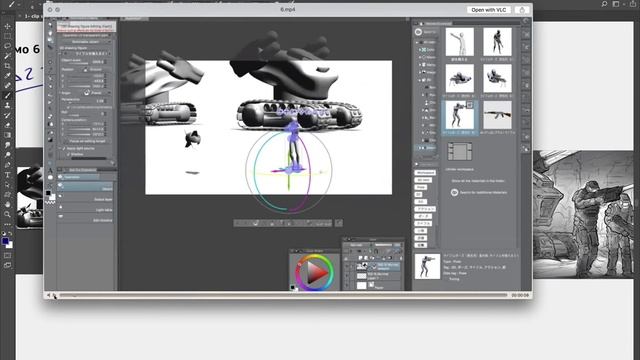Select the Dodge tool in Photoshop

7,155
